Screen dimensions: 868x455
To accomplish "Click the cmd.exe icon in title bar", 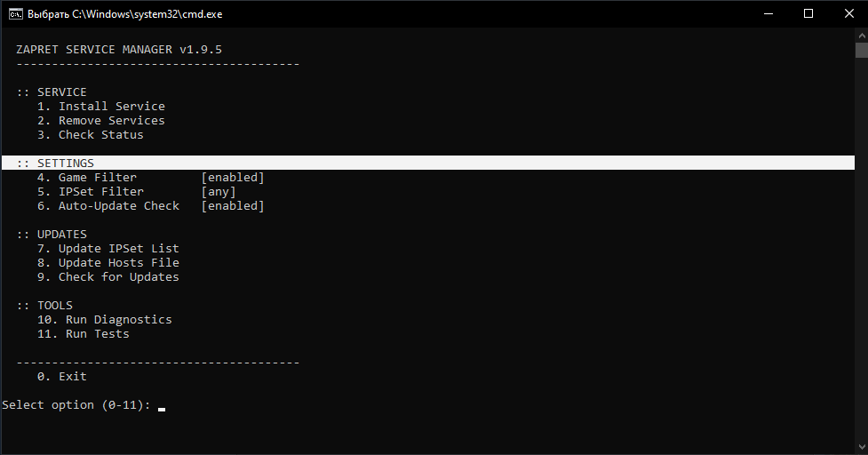I will pos(15,14).
